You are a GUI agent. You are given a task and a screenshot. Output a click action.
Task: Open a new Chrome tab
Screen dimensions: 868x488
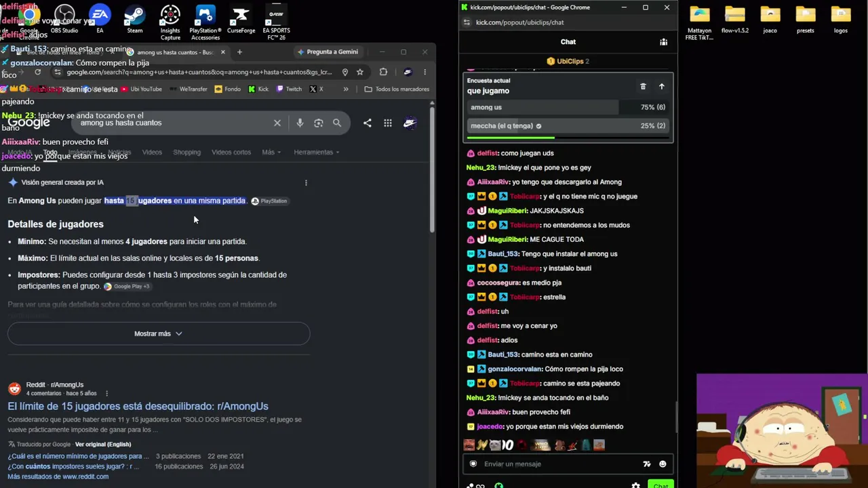tap(239, 52)
